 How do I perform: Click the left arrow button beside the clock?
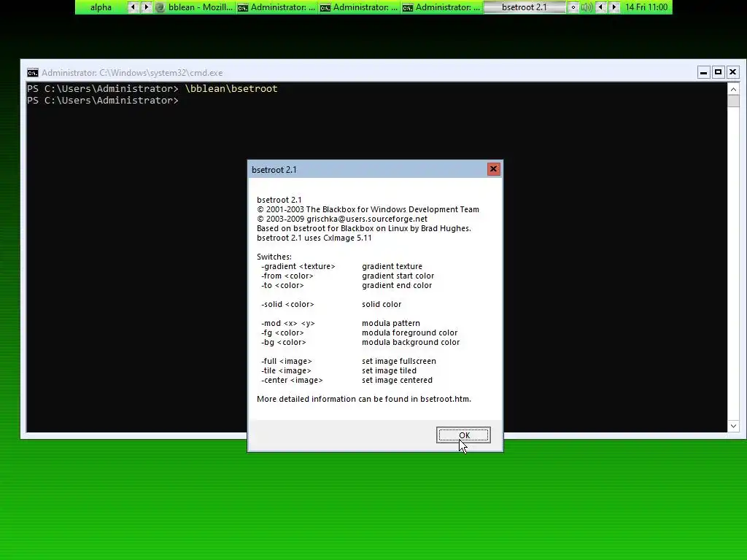tap(601, 7)
